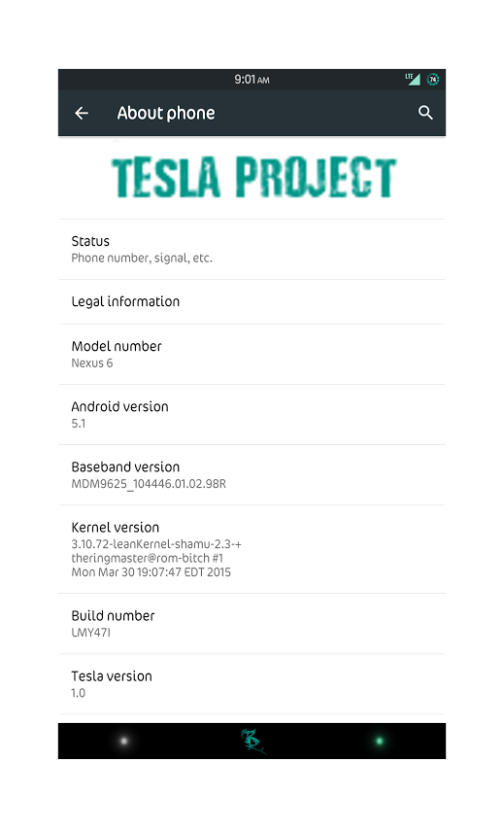Tap the Phone number, signal, etc. subtitle
504x828 pixels.
click(x=142, y=258)
